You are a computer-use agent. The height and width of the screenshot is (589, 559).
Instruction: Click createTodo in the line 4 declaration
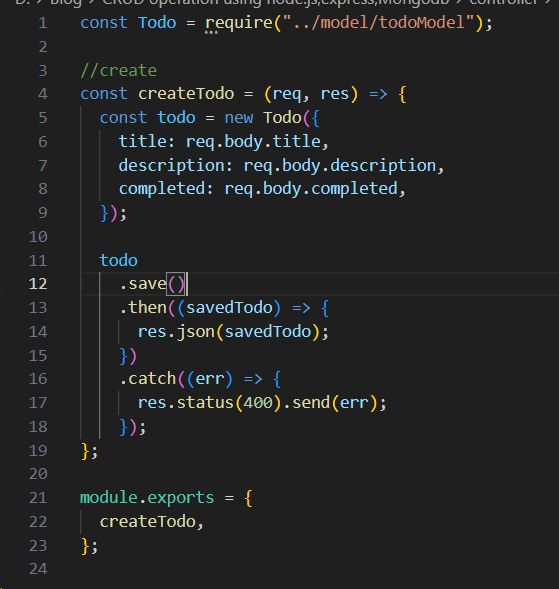click(x=186, y=94)
